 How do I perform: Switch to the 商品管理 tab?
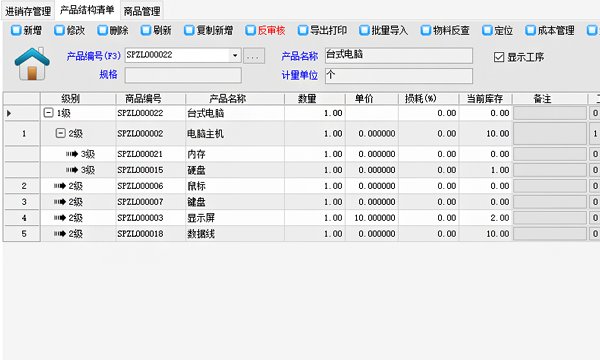[x=142, y=11]
